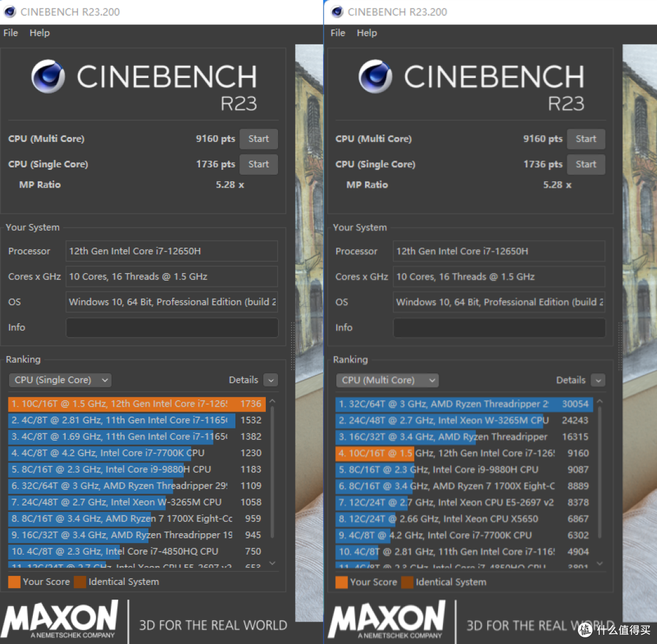This screenshot has width=657, height=644.
Task: Start the Multi Core test in right window
Action: [586, 139]
